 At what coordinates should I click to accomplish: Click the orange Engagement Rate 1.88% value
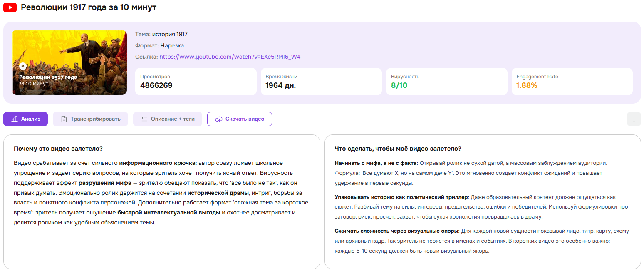tap(527, 85)
